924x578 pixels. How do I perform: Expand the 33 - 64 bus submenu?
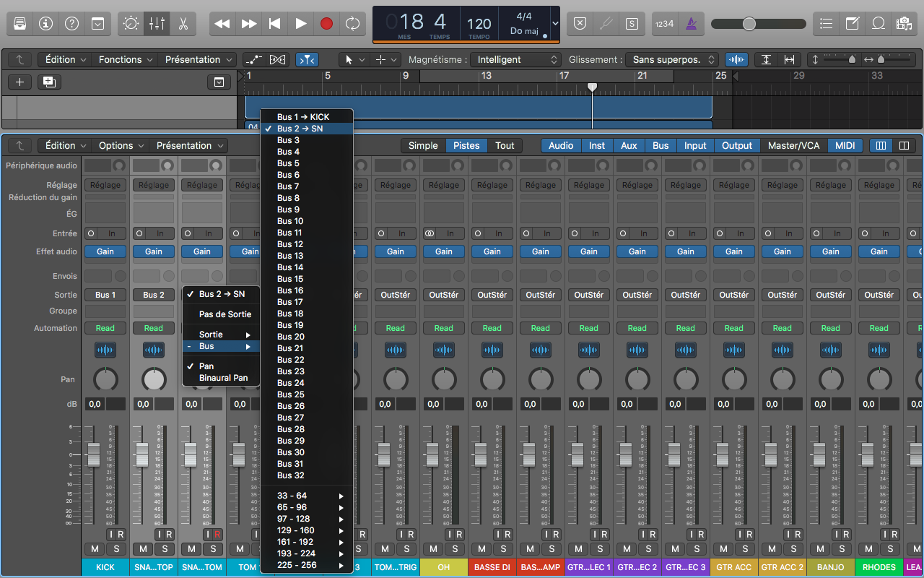pyautogui.click(x=308, y=496)
